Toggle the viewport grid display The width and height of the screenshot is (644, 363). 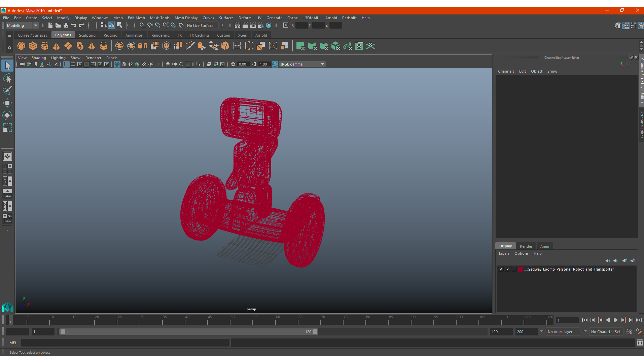pos(66,64)
